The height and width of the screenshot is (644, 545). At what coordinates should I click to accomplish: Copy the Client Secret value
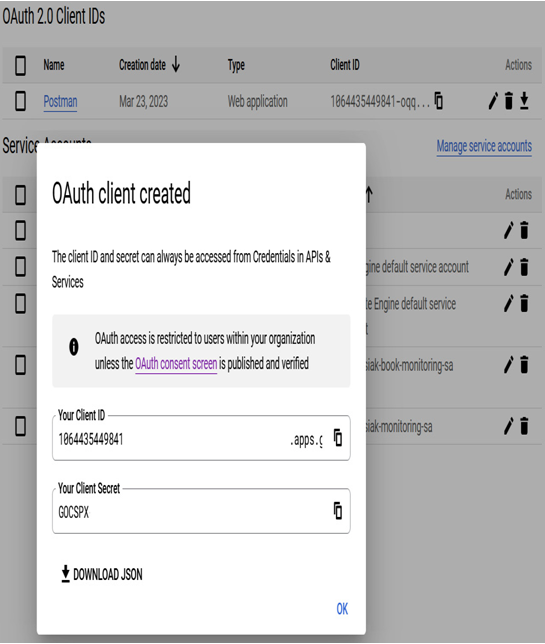coord(338,511)
